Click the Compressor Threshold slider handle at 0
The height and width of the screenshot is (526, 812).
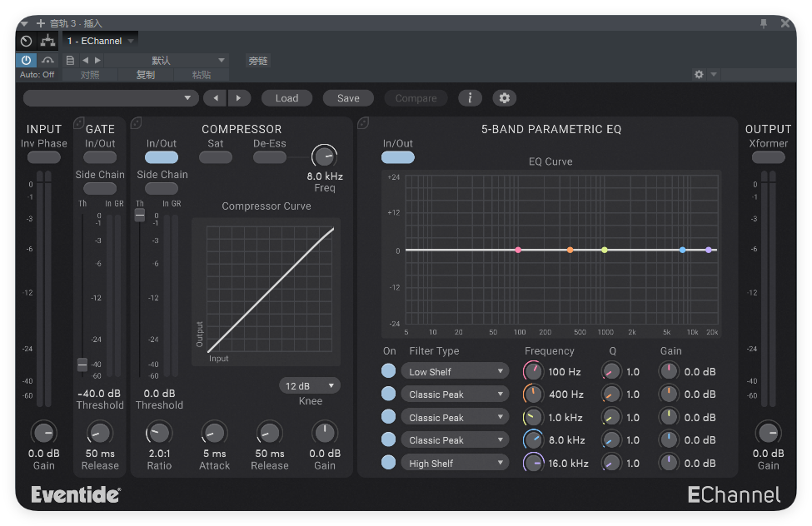pos(140,215)
